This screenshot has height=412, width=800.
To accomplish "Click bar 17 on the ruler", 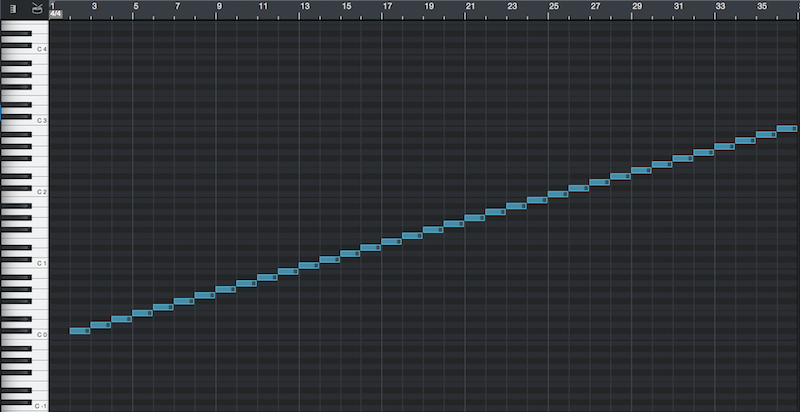I will 387,6.
